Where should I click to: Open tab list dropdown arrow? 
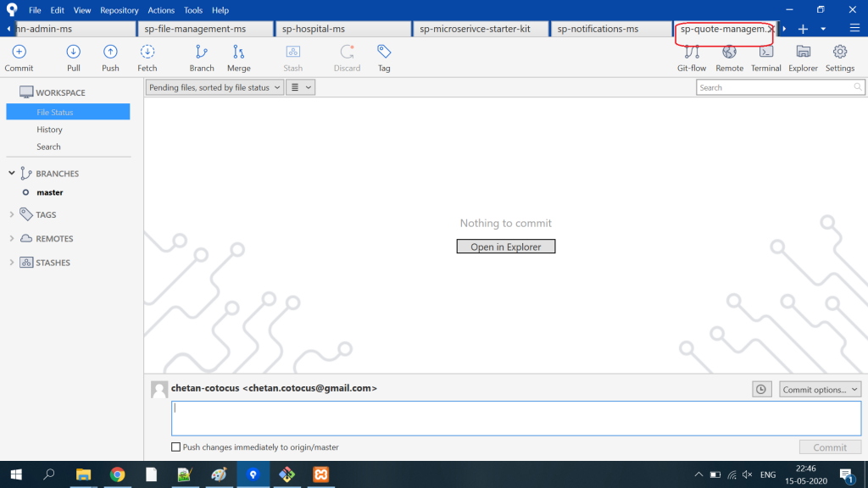click(823, 29)
